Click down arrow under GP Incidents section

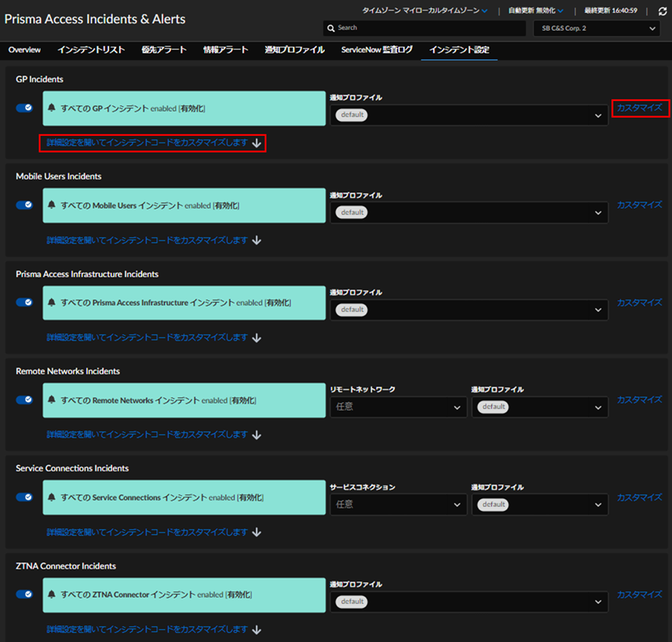point(256,143)
